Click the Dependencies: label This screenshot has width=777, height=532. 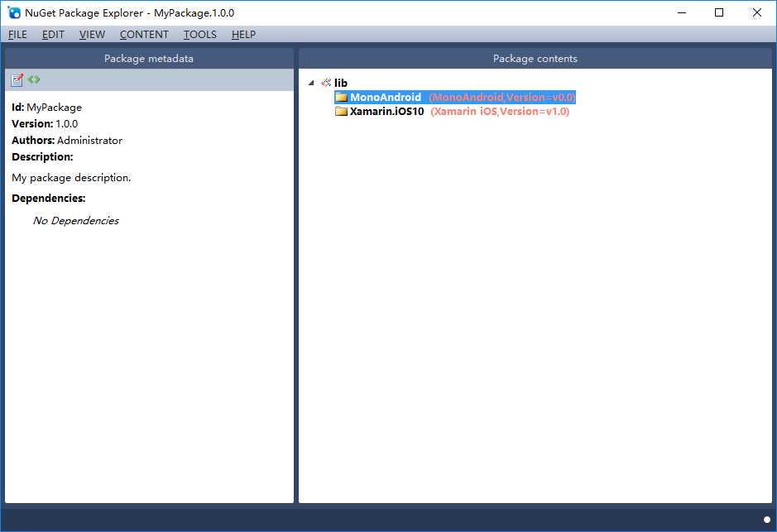(x=49, y=198)
